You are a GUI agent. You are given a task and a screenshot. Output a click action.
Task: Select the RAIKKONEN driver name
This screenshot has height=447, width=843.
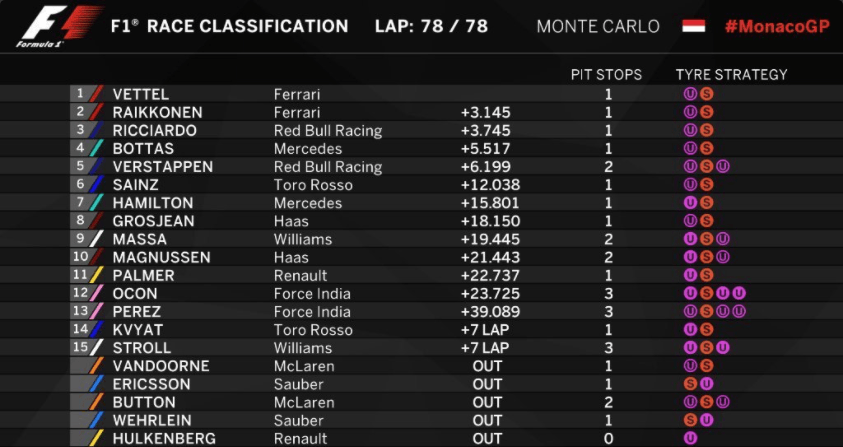(x=158, y=112)
